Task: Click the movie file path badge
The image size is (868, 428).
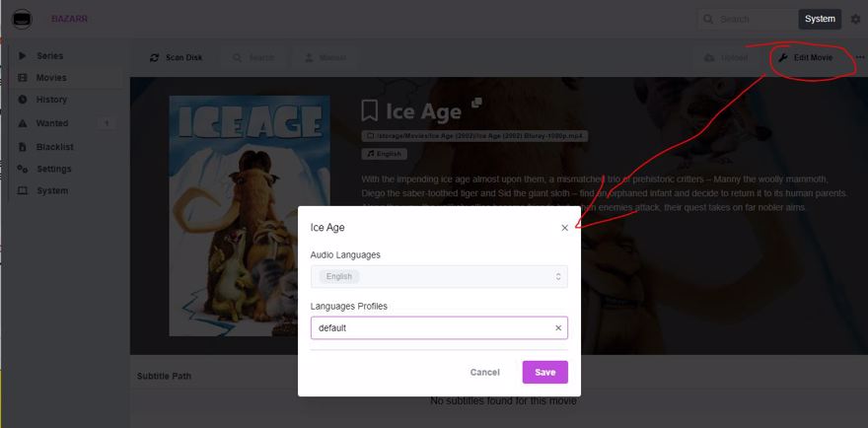Action: click(474, 136)
